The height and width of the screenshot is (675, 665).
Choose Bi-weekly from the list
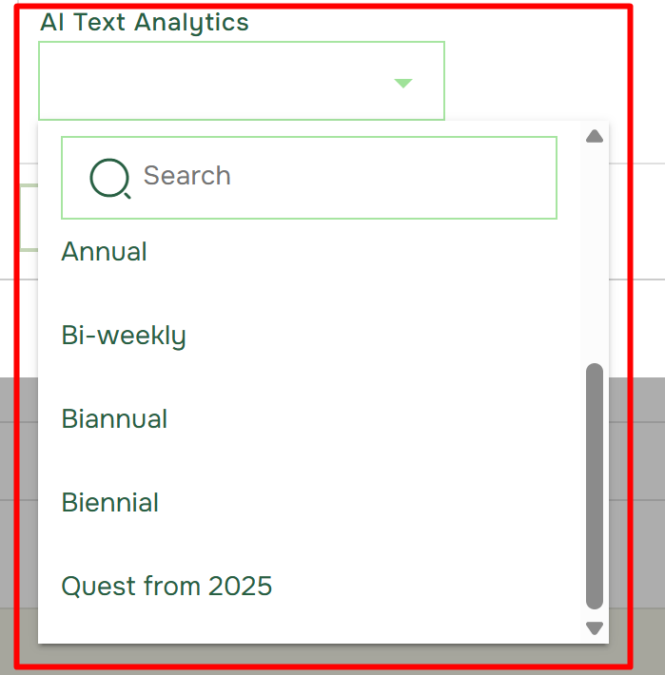[x=309, y=335]
